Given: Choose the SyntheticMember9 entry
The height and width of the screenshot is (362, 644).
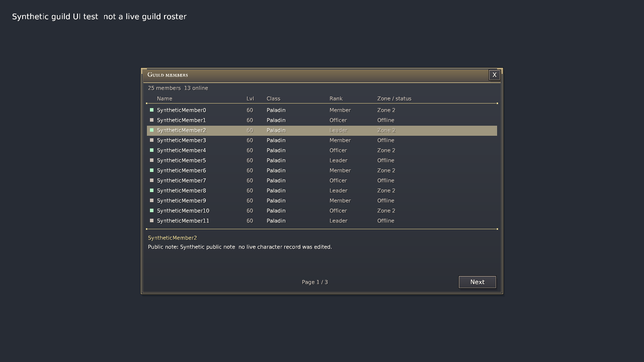Looking at the screenshot, I should (182, 201).
